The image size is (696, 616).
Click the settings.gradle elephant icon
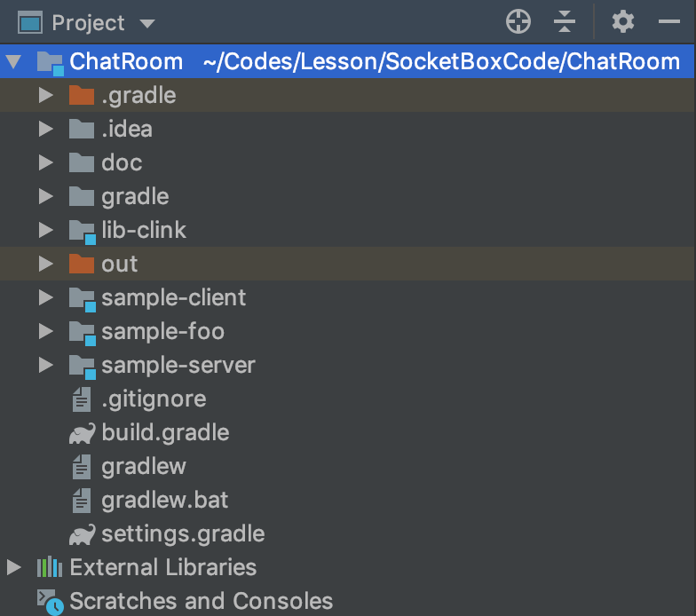(x=82, y=534)
